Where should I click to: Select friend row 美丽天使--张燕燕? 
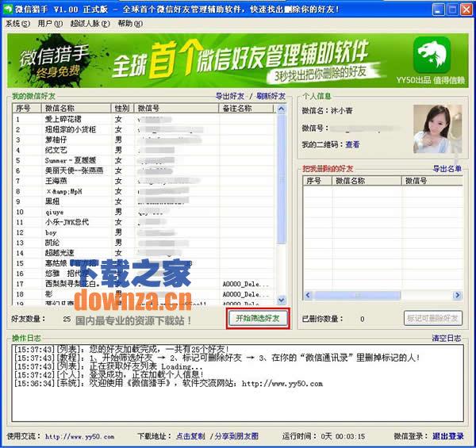(144, 170)
